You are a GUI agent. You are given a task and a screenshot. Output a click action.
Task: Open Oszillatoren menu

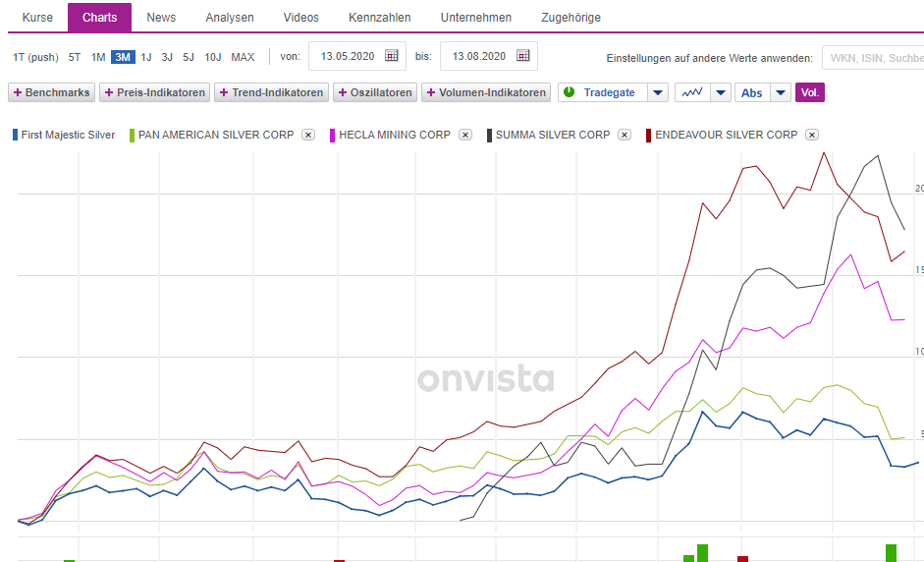coord(375,92)
